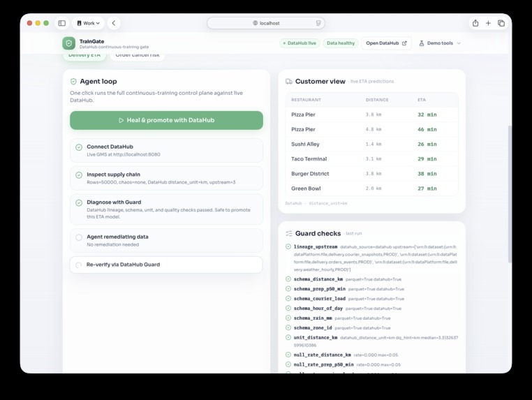Screen dimensions: 532x400
Task: Expand the Demo tools menu
Action: pos(440,43)
